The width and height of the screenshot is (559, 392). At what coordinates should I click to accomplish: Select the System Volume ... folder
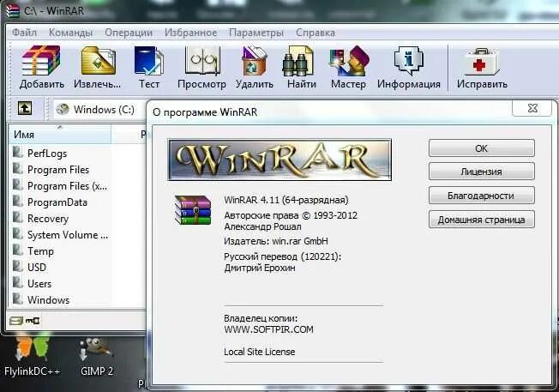59,235
